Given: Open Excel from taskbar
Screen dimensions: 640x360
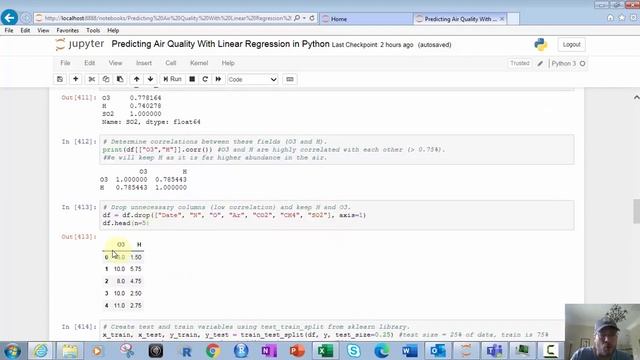Looking at the screenshot, I should pyautogui.click(x=325, y=351).
